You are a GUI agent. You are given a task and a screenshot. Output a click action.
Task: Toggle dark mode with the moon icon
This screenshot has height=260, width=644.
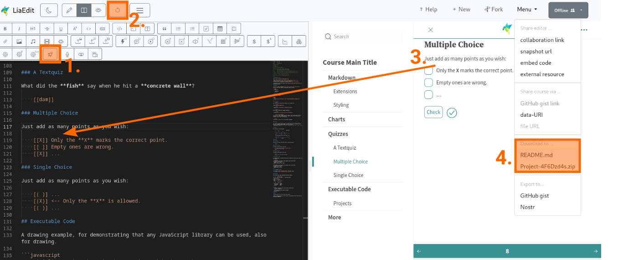tap(49, 10)
